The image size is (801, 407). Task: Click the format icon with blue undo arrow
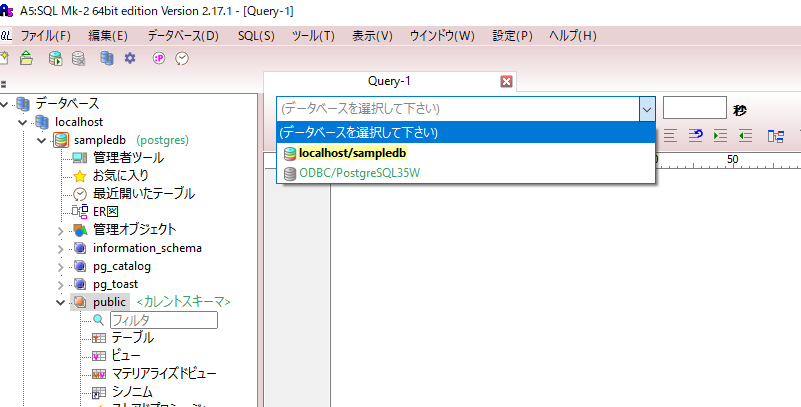tap(695, 135)
